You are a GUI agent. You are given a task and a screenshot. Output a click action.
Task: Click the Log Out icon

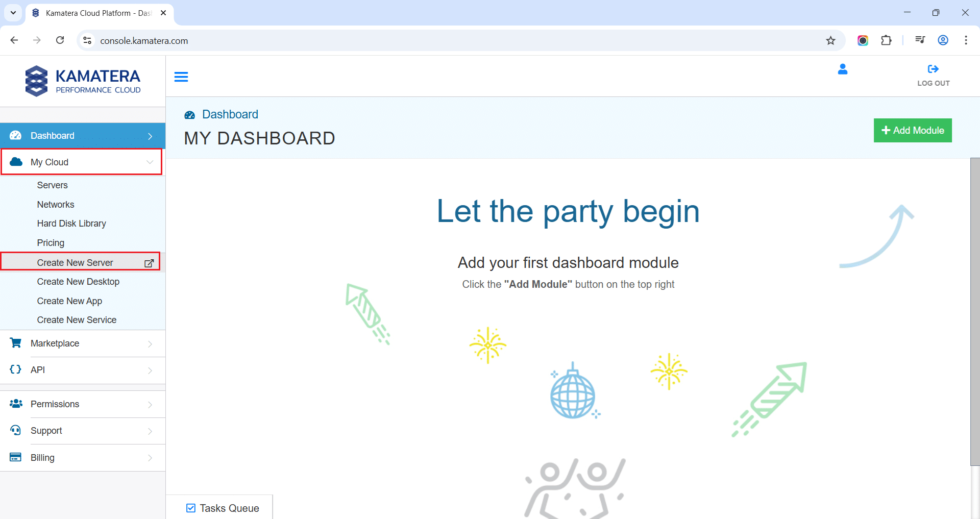point(933,69)
